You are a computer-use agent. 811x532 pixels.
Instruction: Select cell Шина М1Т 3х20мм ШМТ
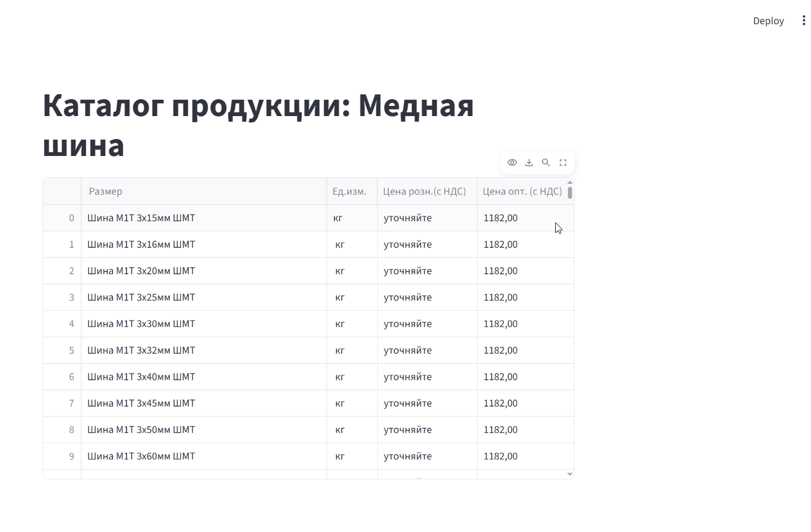(x=204, y=271)
